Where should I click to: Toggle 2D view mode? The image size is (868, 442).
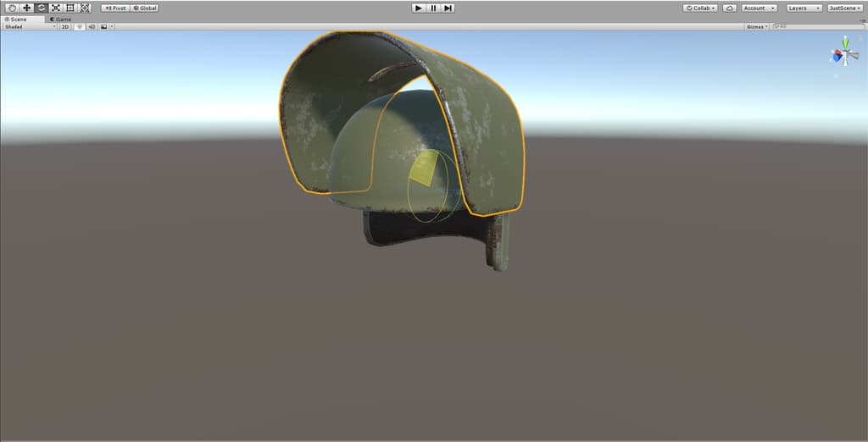(65, 26)
